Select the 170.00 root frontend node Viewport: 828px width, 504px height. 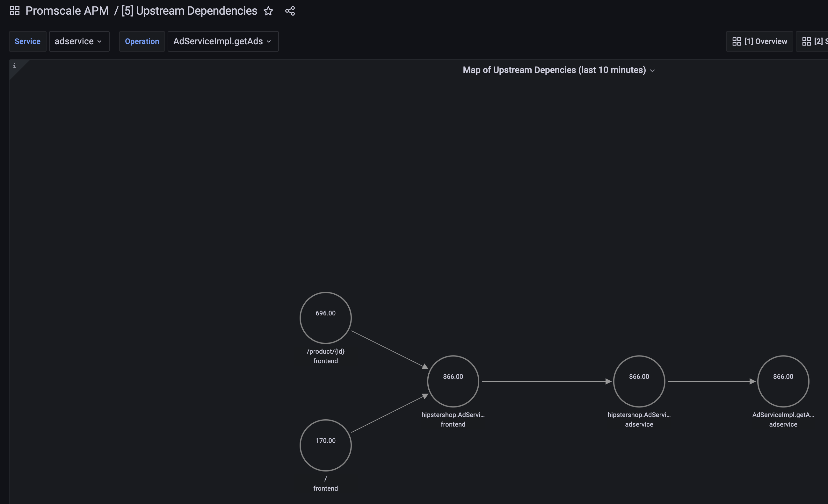pos(325,445)
